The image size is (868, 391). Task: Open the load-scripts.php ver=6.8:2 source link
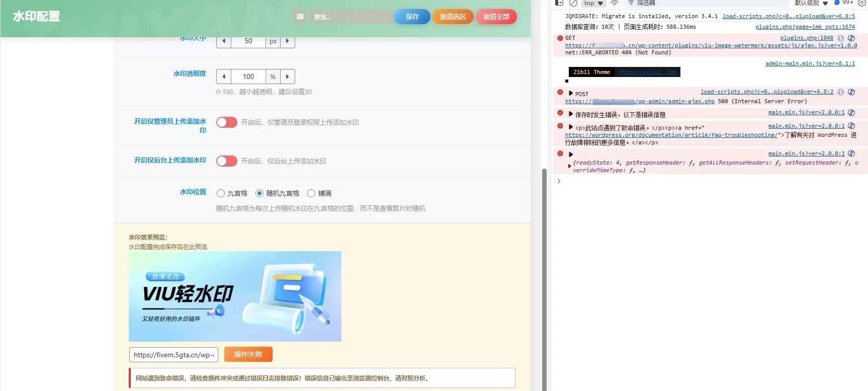(x=767, y=92)
